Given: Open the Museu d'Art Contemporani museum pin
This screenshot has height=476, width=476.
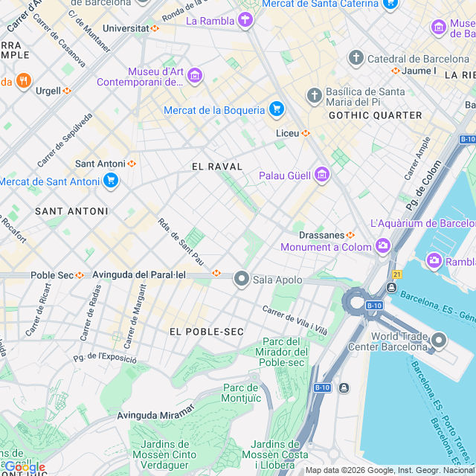Looking at the screenshot, I should 195,76.
